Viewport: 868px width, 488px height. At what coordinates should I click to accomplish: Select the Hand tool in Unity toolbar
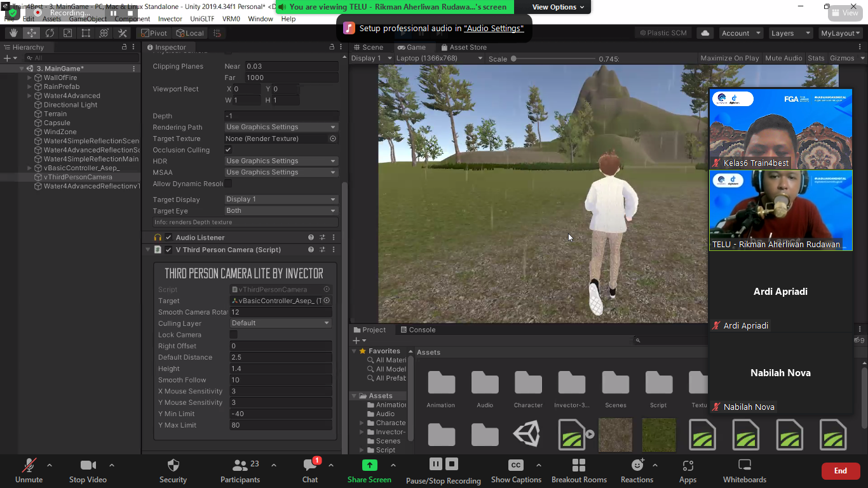coord(13,33)
